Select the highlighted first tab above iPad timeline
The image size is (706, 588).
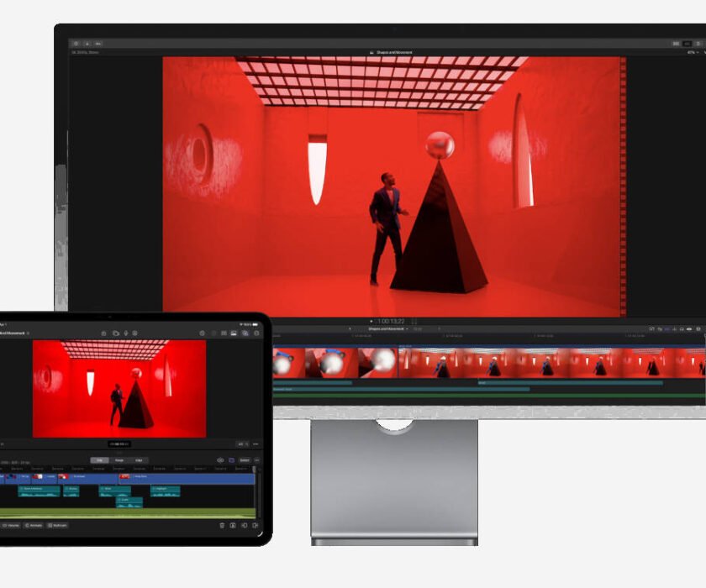tap(99, 460)
